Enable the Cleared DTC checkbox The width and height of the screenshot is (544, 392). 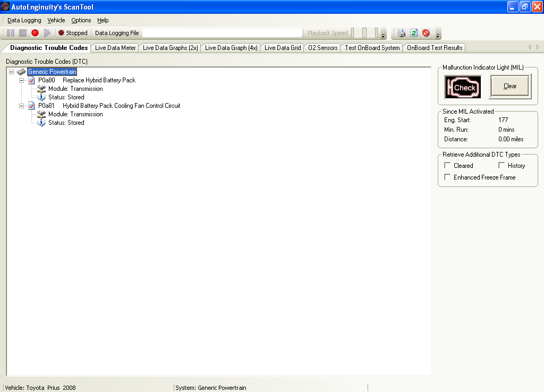pyautogui.click(x=447, y=166)
